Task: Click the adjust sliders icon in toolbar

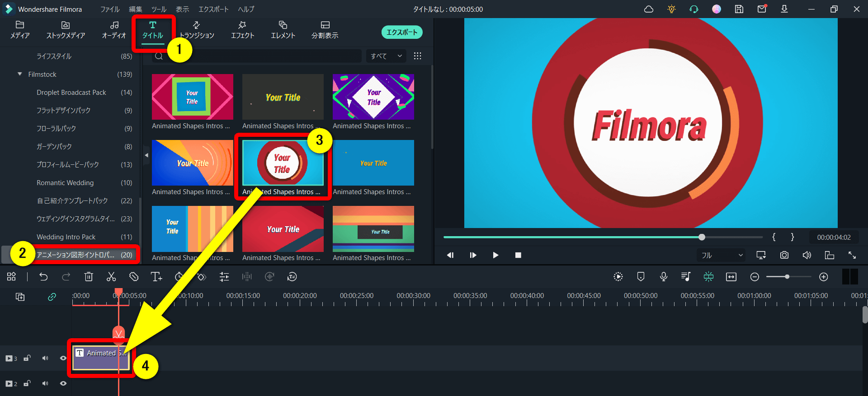Action: pos(224,277)
